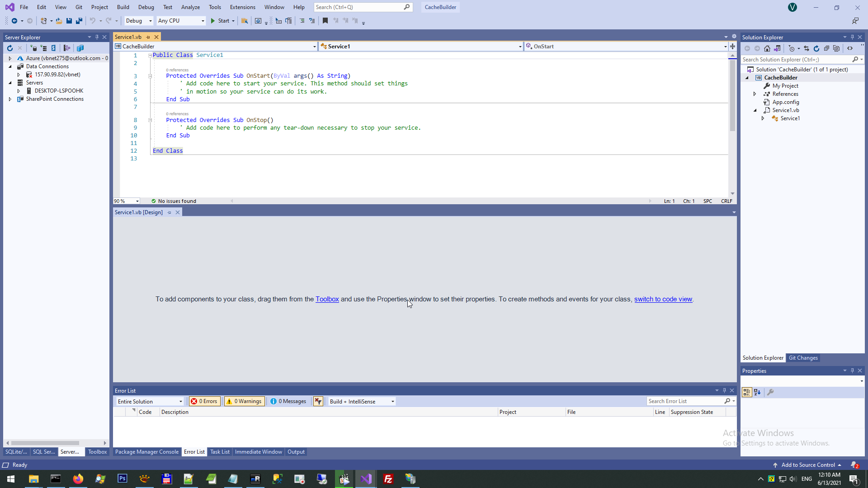The height and width of the screenshot is (488, 868).
Task: Click the Save All toolbar icon
Action: pos(79,21)
